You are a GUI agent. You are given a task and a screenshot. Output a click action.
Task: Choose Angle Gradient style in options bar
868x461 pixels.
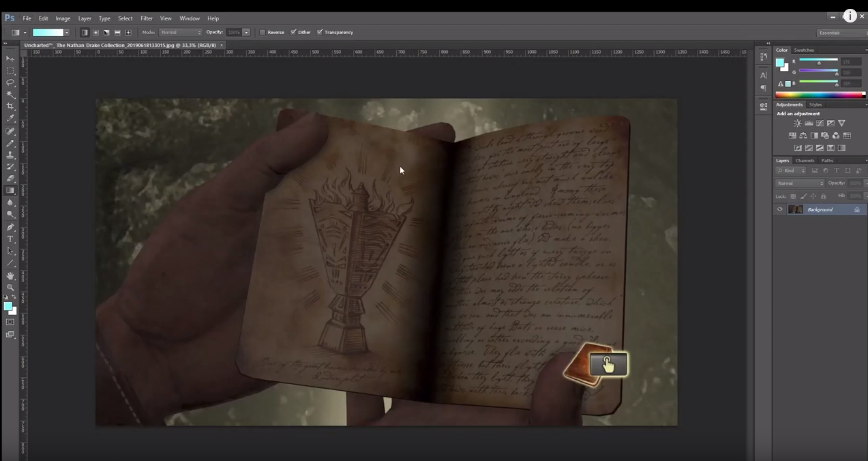106,32
